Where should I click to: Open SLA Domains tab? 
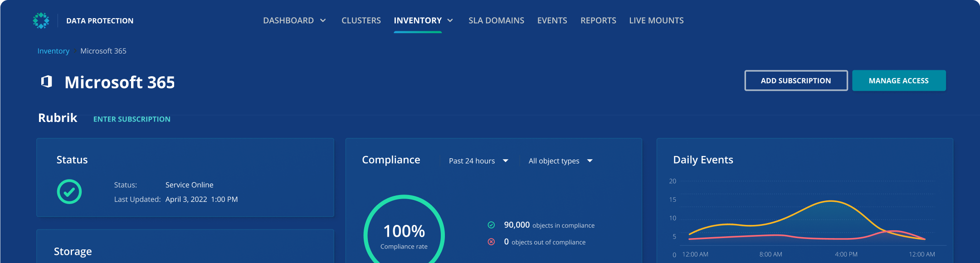[496, 20]
